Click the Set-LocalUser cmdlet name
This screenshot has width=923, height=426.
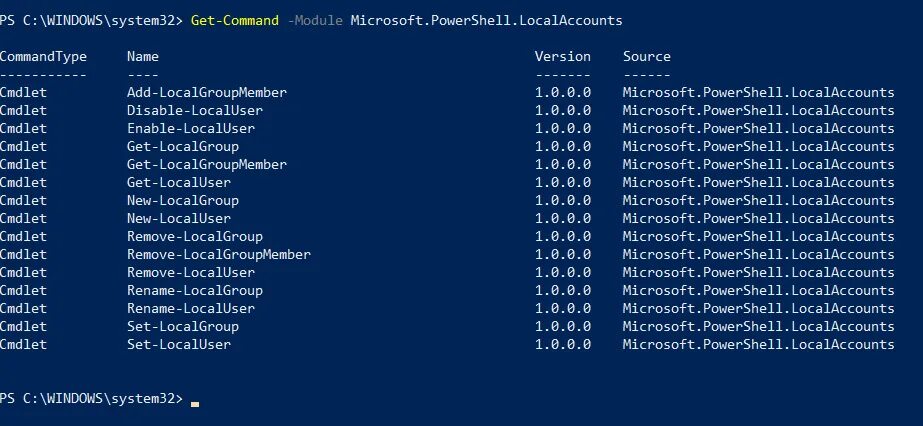point(179,344)
